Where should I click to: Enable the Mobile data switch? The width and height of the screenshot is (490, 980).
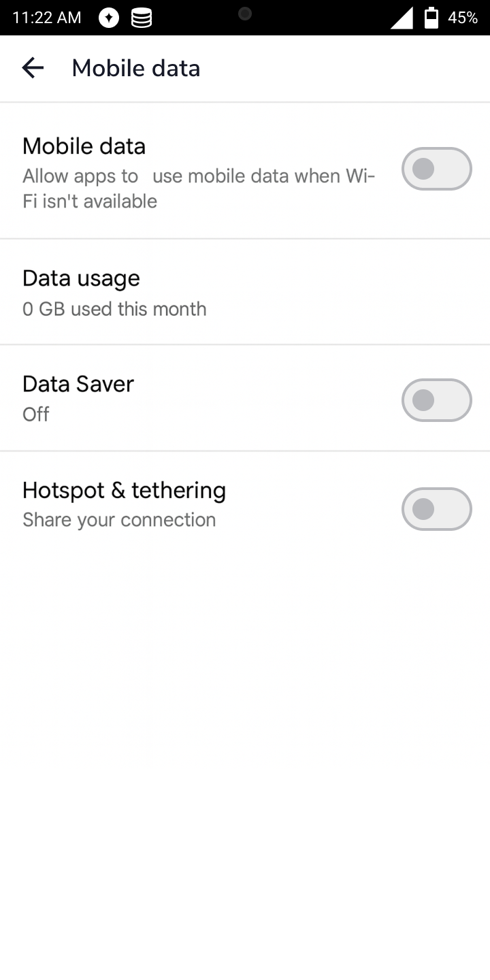point(436,169)
